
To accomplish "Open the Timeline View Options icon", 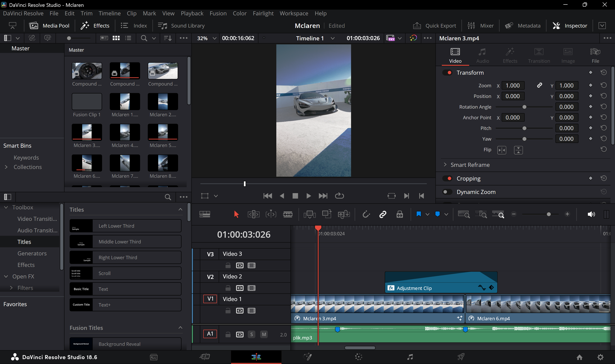I will coord(205,214).
